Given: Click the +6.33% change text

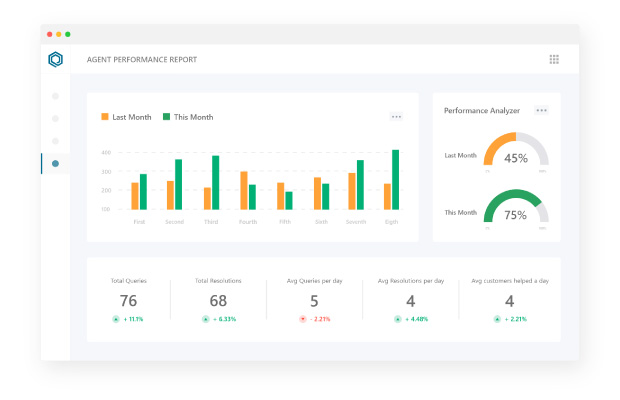Looking at the screenshot, I should (x=225, y=319).
